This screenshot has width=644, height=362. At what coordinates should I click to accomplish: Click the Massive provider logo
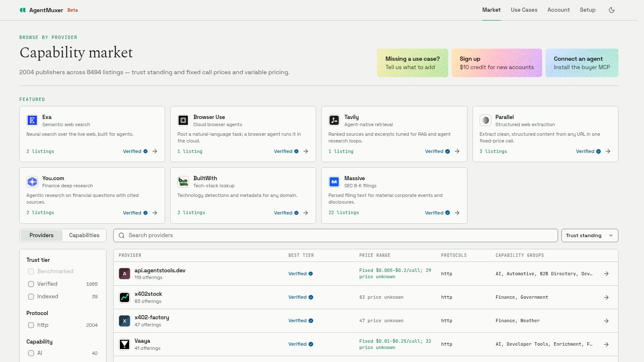(x=334, y=181)
